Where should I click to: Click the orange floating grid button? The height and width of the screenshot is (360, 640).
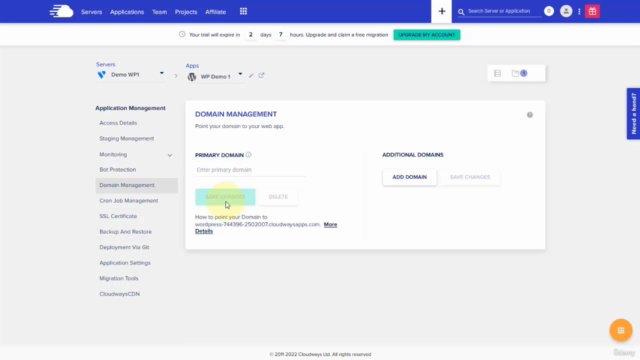621,330
